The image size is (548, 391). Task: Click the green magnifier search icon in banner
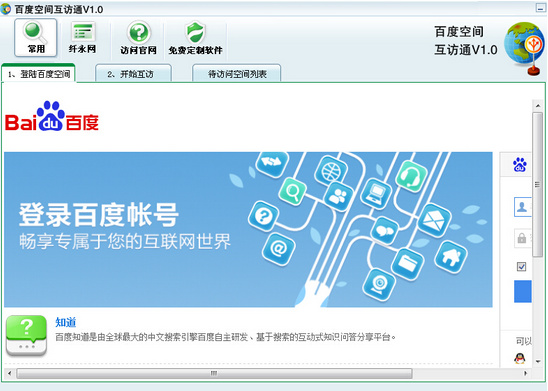(x=292, y=191)
